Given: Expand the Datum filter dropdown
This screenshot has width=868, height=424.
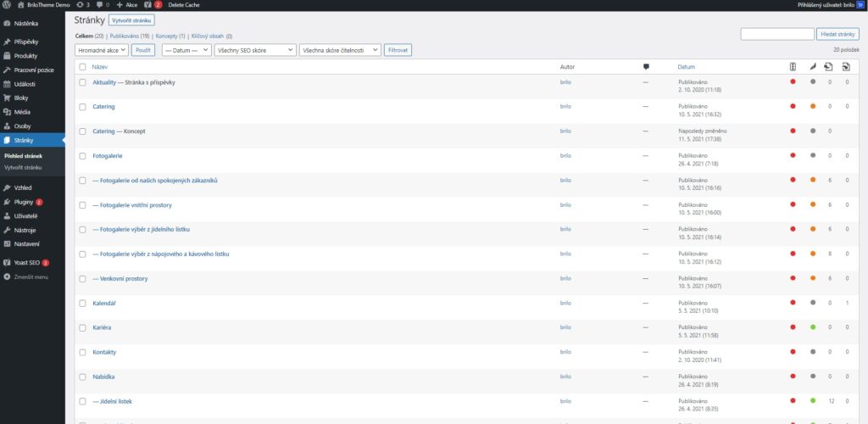Looking at the screenshot, I should pyautogui.click(x=186, y=50).
